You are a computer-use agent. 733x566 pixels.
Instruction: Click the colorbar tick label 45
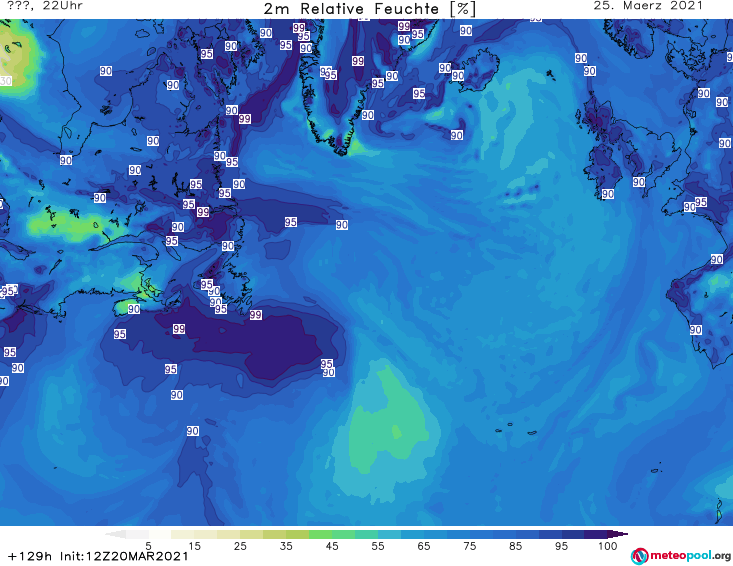tap(332, 546)
